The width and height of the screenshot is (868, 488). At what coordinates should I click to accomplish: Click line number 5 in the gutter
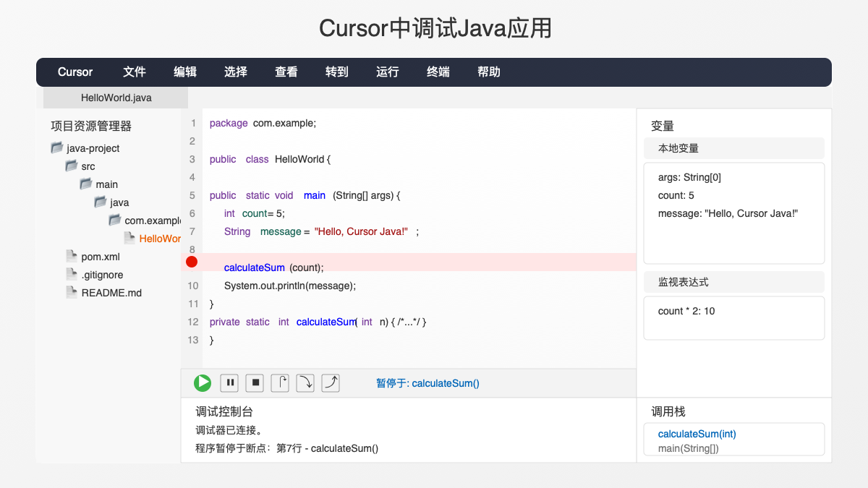click(192, 195)
